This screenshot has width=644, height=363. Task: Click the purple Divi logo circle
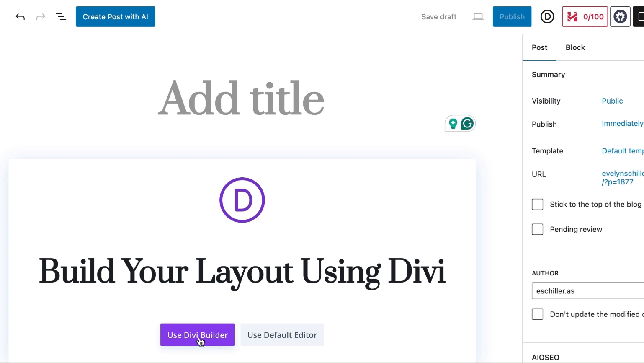pyautogui.click(x=242, y=200)
